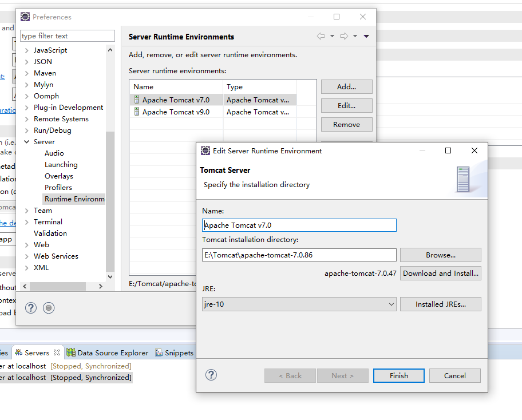Close the Servers view with its X icon
The width and height of the screenshot is (522, 420).
57,353
